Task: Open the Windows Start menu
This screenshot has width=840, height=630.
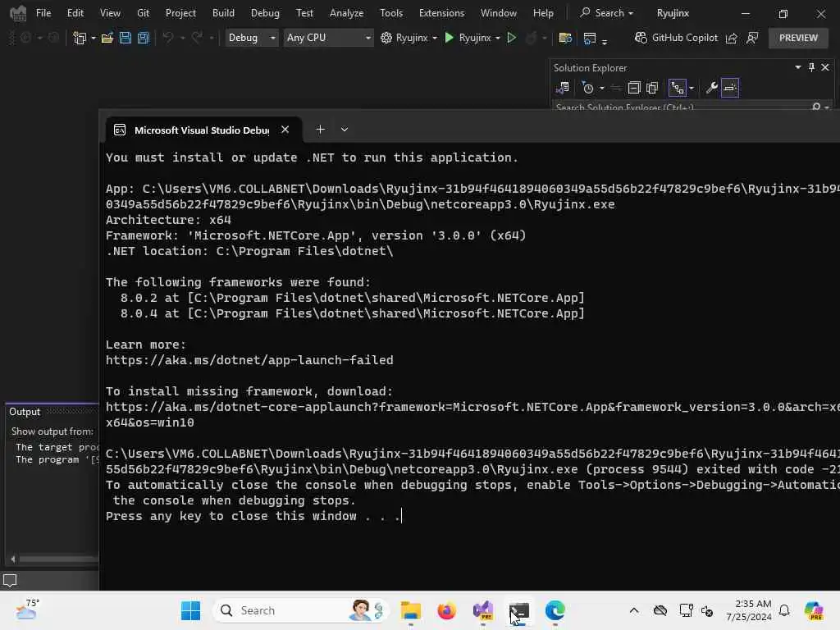Action: [x=190, y=610]
